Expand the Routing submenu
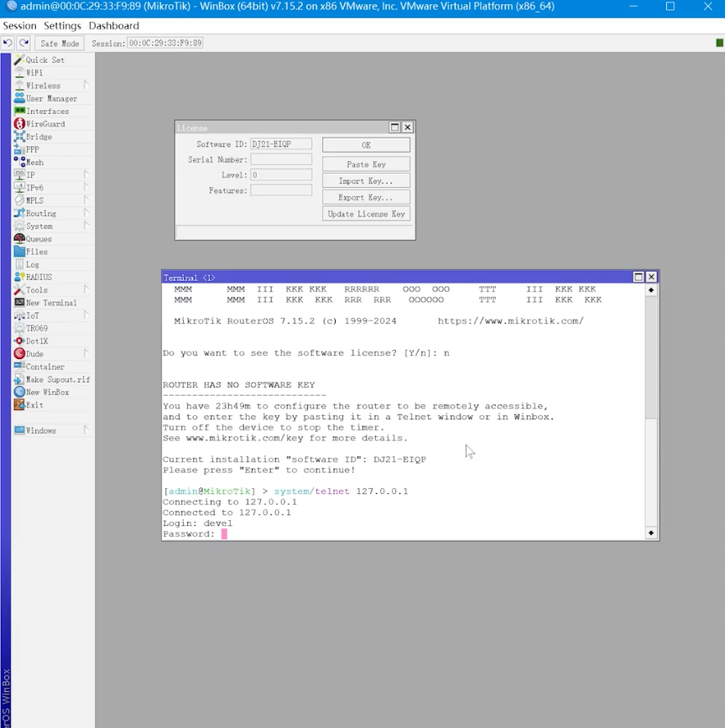 [86, 213]
